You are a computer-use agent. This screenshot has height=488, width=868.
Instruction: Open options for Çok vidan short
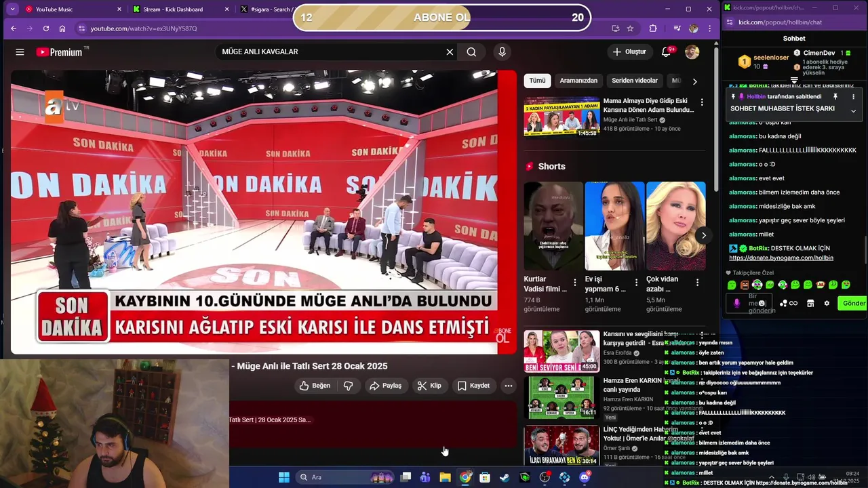[x=697, y=283]
